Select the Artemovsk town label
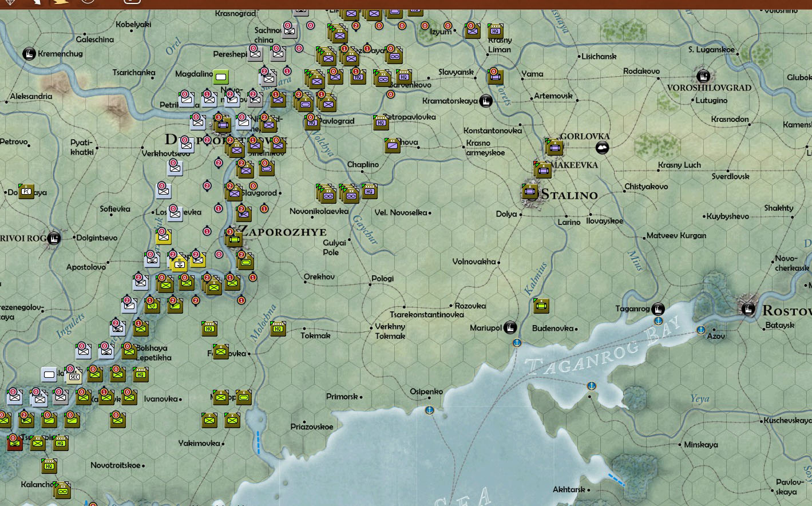Viewport: 812px width, 506px height. pos(553,96)
